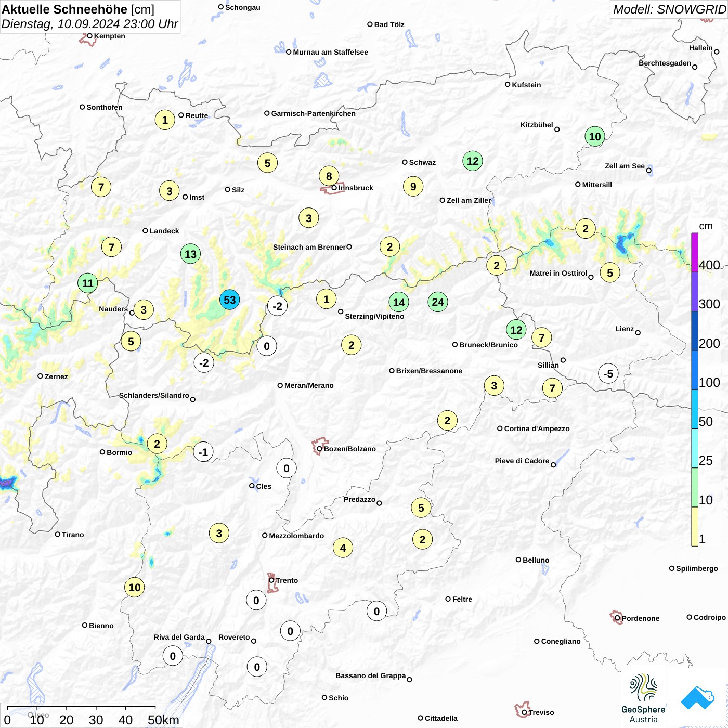Screen dimensions: 728x728
Task: Click the 0 marker near Riva del Garda
Action: point(173,656)
